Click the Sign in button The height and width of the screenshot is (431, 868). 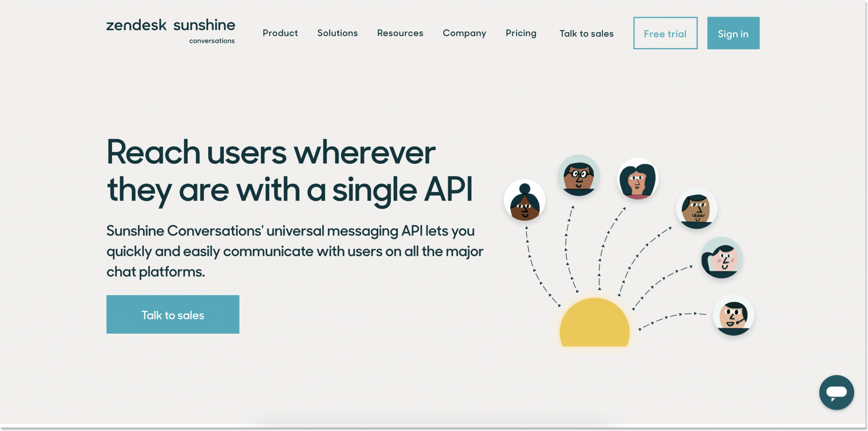pyautogui.click(x=733, y=33)
